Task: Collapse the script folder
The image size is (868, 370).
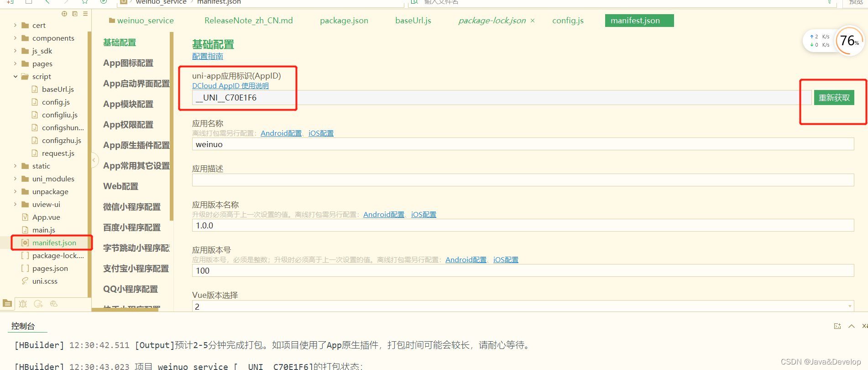Action: tap(16, 76)
